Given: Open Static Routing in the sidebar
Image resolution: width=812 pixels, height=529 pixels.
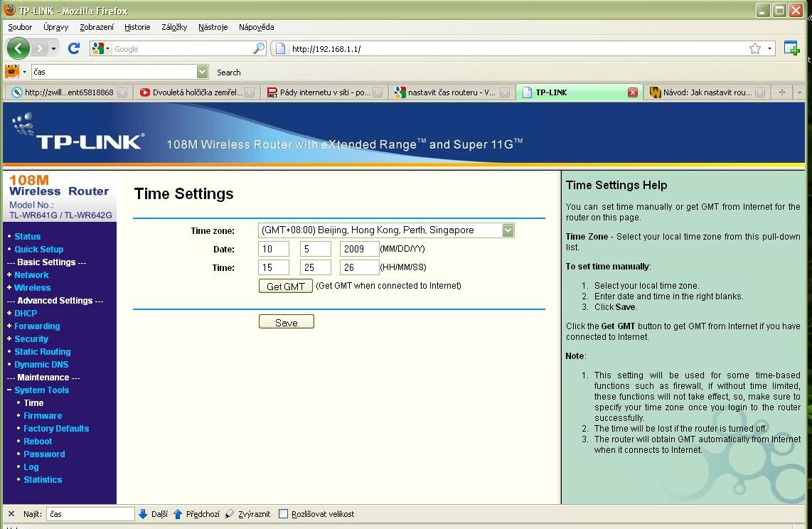Looking at the screenshot, I should coord(43,352).
